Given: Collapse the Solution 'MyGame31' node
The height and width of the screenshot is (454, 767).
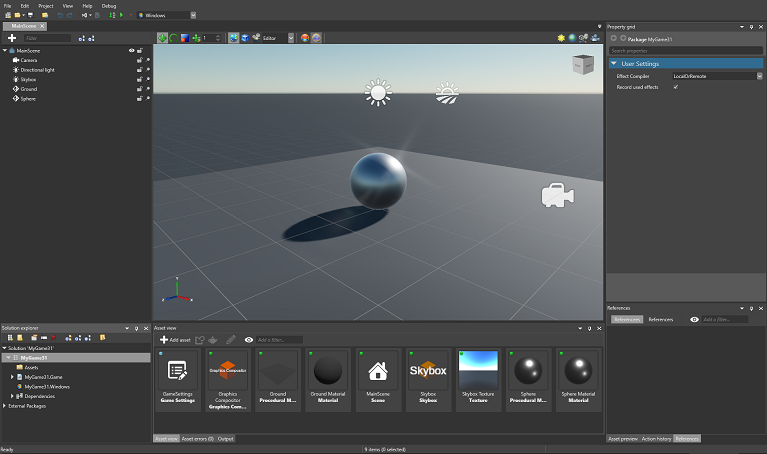Looking at the screenshot, I should [x=4, y=348].
